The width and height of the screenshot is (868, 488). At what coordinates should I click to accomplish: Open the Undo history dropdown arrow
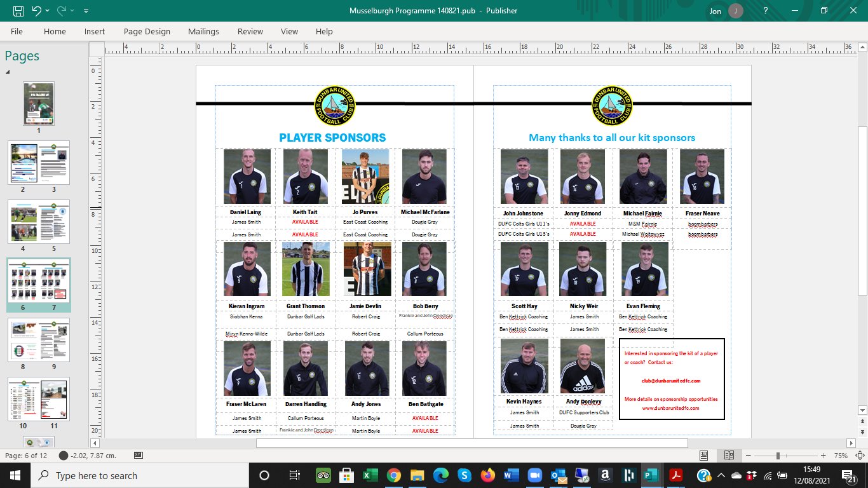point(48,11)
